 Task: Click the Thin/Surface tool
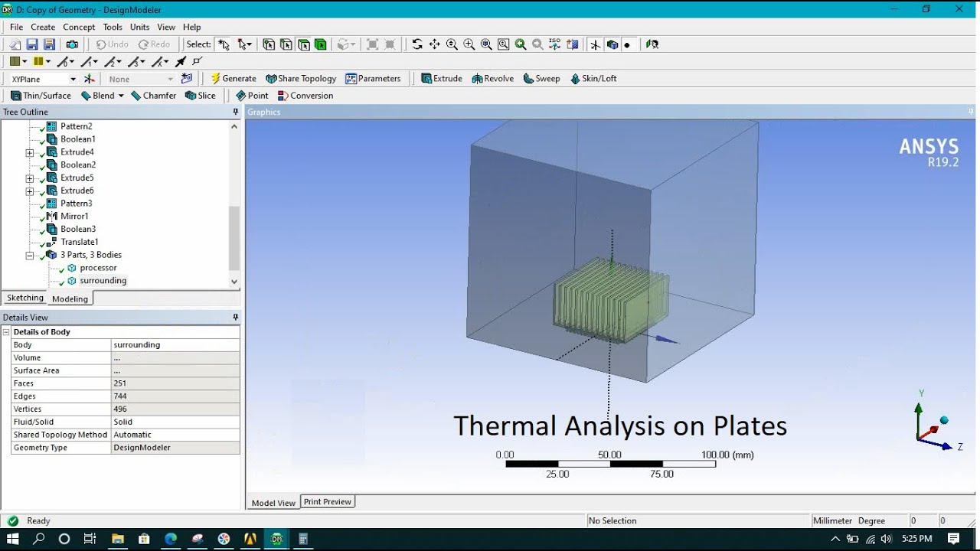(x=41, y=96)
